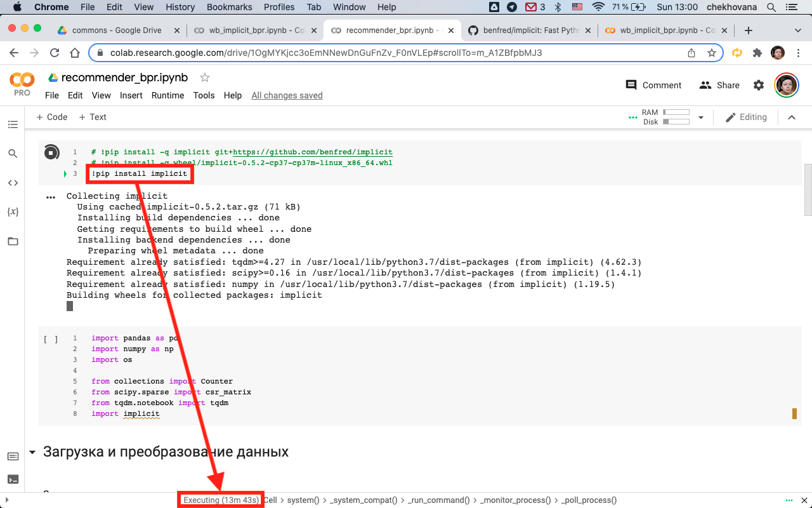Open the Editing mode dropdown
This screenshot has width=812, height=508.
pyautogui.click(x=746, y=117)
